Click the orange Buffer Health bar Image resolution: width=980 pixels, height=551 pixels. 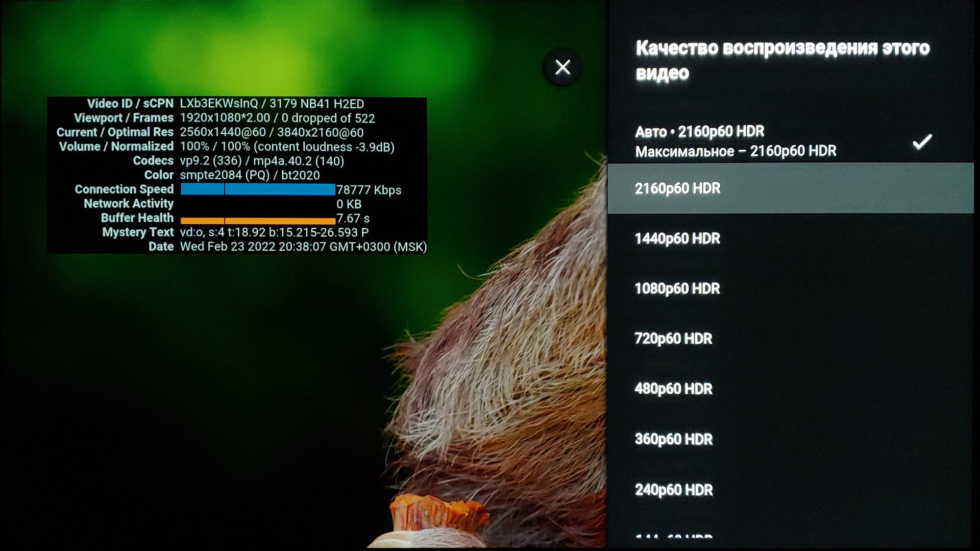pyautogui.click(x=258, y=221)
